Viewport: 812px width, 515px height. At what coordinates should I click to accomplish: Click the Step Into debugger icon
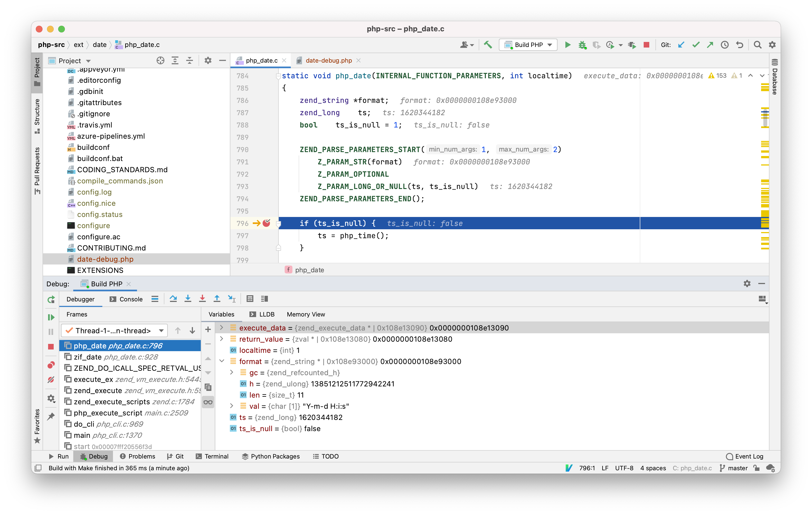188,299
